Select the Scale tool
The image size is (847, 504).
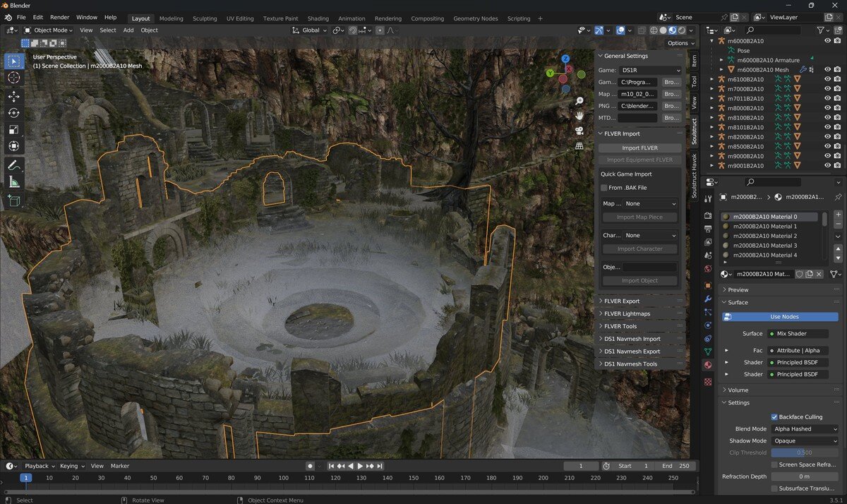tap(13, 130)
